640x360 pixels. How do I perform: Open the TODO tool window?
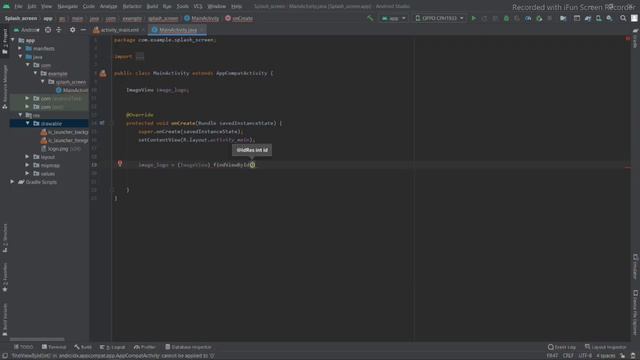click(24, 347)
